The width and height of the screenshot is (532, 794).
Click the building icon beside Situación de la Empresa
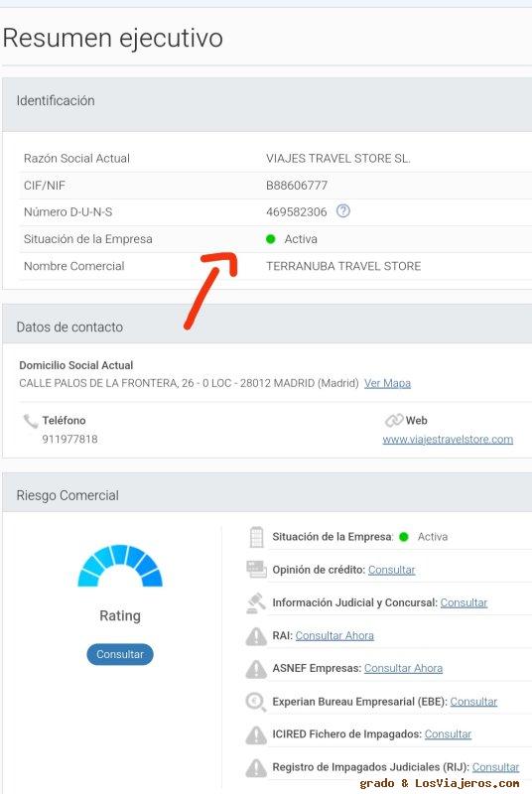257,537
